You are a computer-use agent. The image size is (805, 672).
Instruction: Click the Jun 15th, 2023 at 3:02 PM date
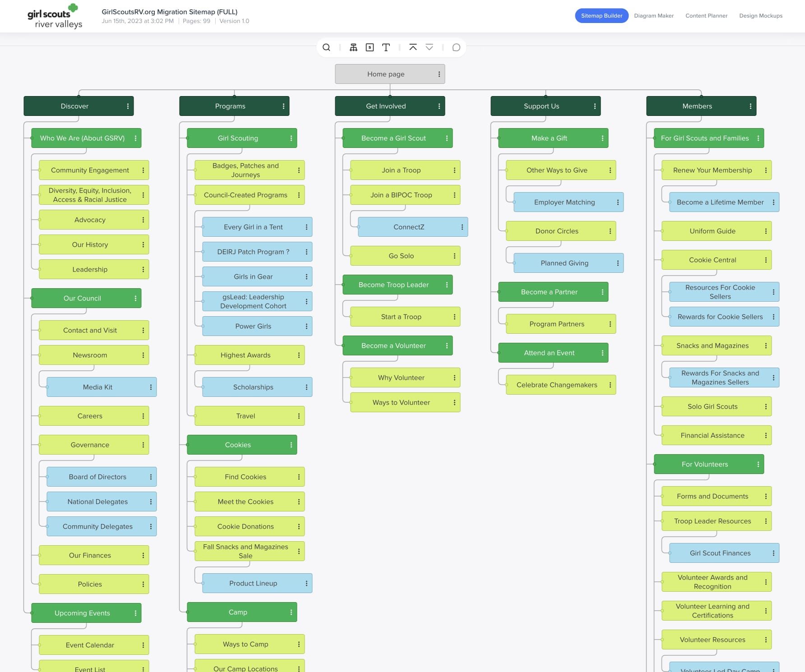tap(138, 21)
